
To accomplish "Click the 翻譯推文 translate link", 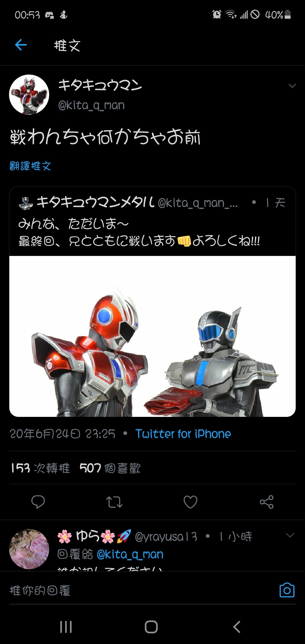I will click(x=30, y=166).
